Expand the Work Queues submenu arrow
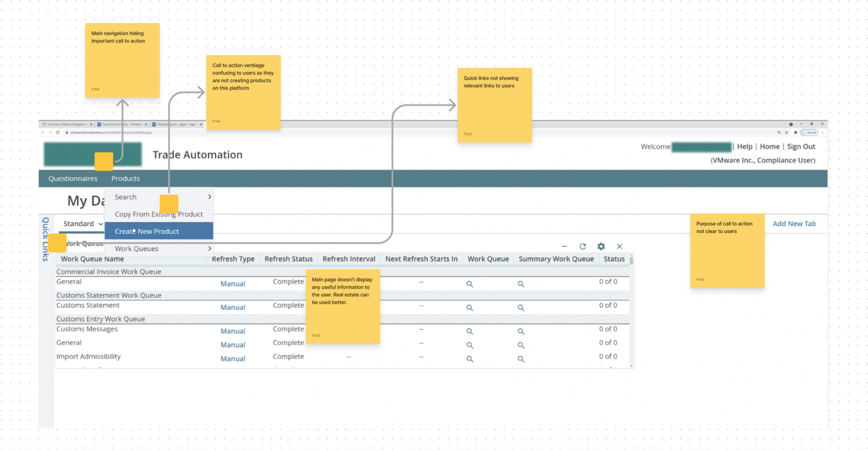This screenshot has height=451, width=868. [x=210, y=249]
